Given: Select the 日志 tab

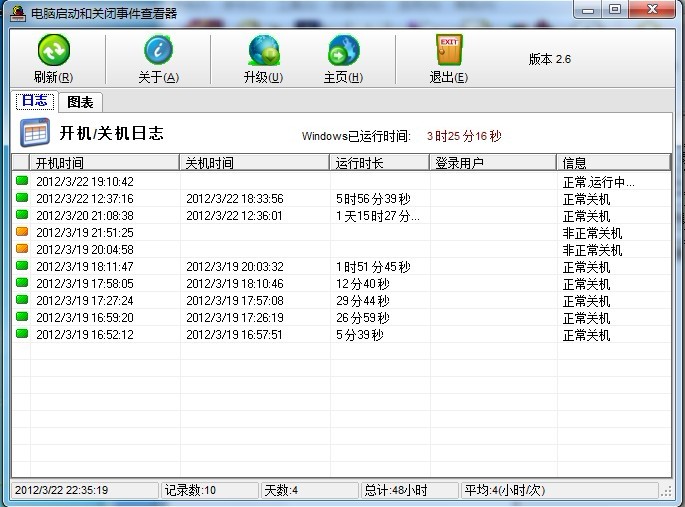Looking at the screenshot, I should [34, 102].
